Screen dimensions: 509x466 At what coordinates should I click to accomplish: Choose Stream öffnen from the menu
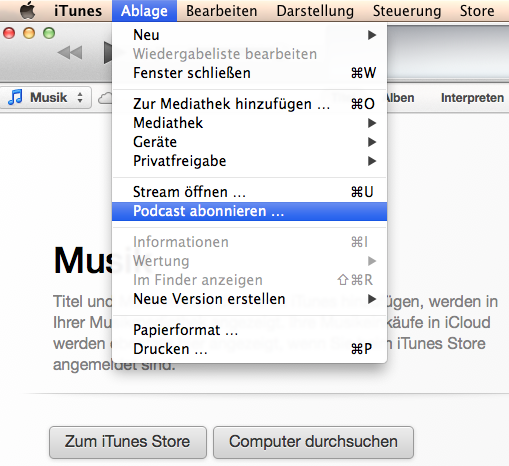click(249, 192)
